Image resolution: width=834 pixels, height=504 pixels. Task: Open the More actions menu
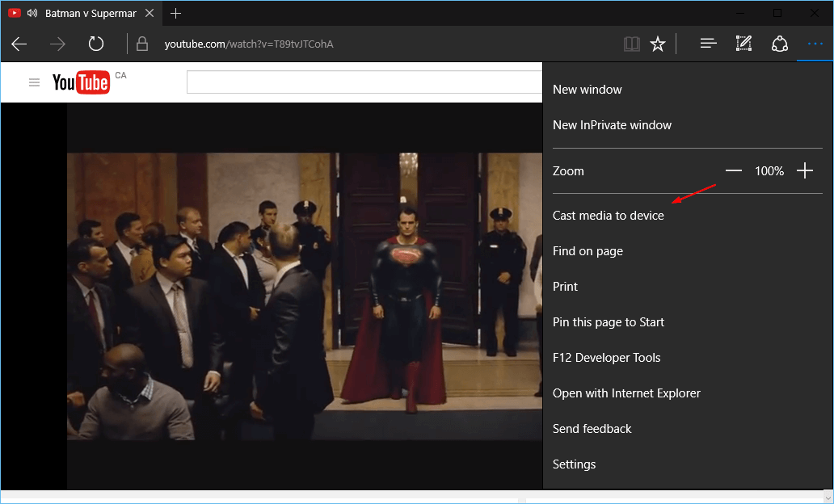pos(815,44)
